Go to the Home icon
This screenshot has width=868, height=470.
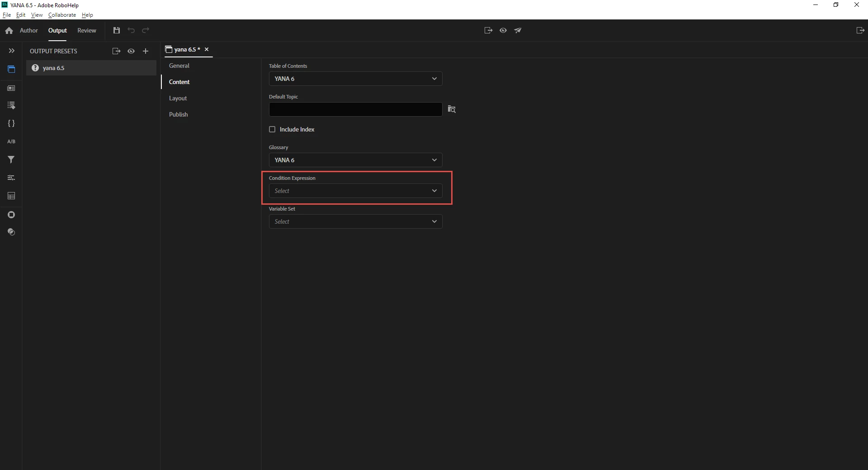pos(9,31)
